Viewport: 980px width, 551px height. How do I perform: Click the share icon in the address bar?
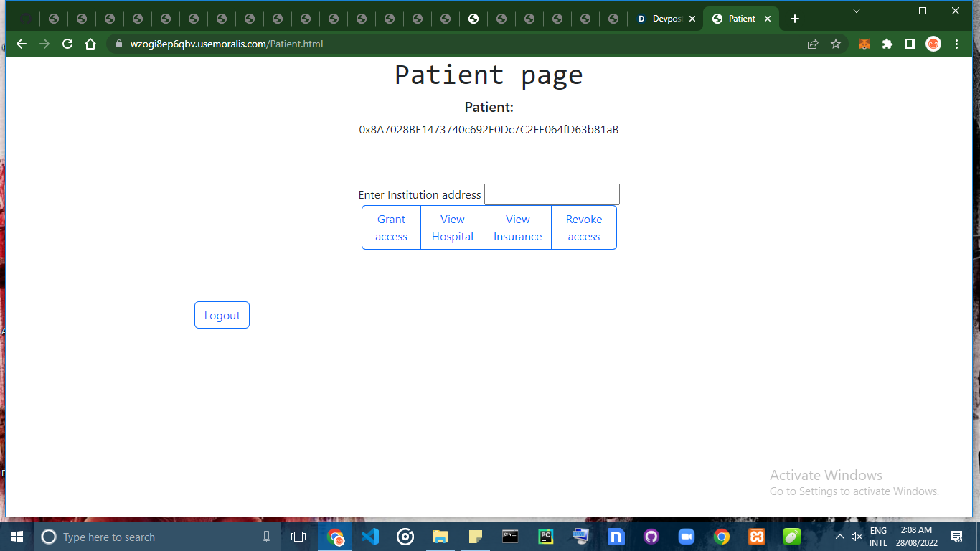pyautogui.click(x=812, y=44)
